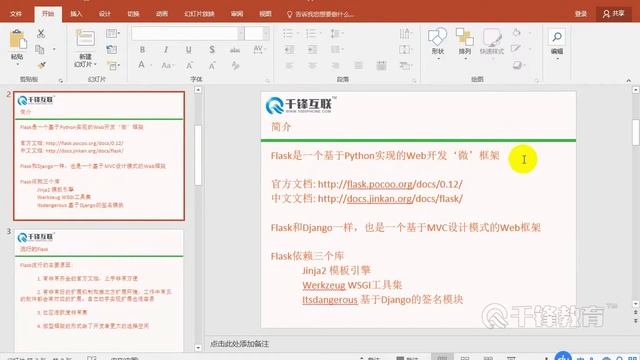
Task: Open the Paste options dropdown arrow
Action: click(x=17, y=64)
